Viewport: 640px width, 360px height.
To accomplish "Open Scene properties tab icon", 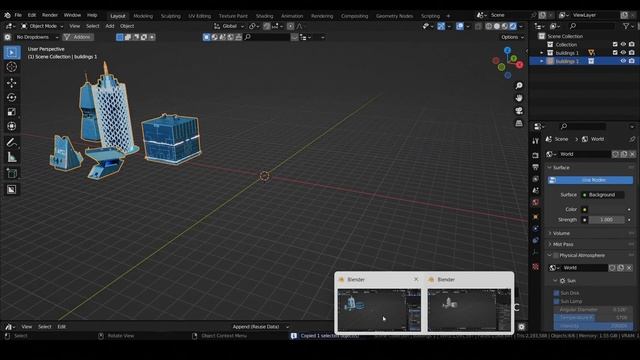I will pyautogui.click(x=536, y=191).
